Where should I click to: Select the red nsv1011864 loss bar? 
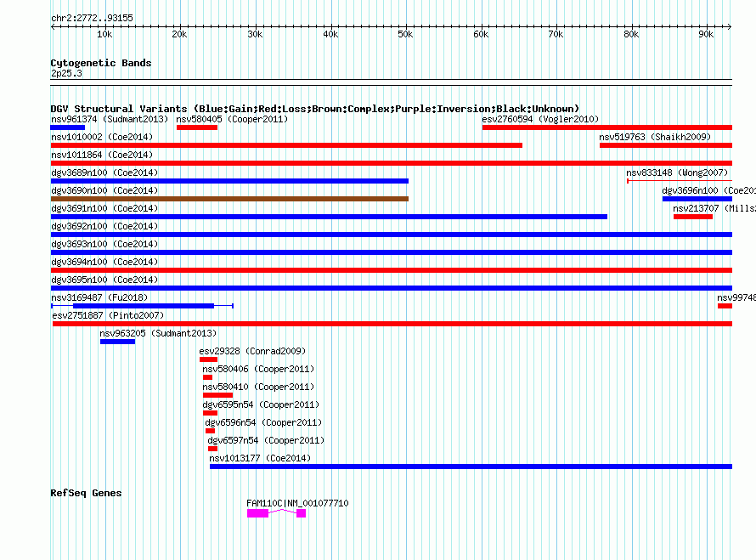392,163
